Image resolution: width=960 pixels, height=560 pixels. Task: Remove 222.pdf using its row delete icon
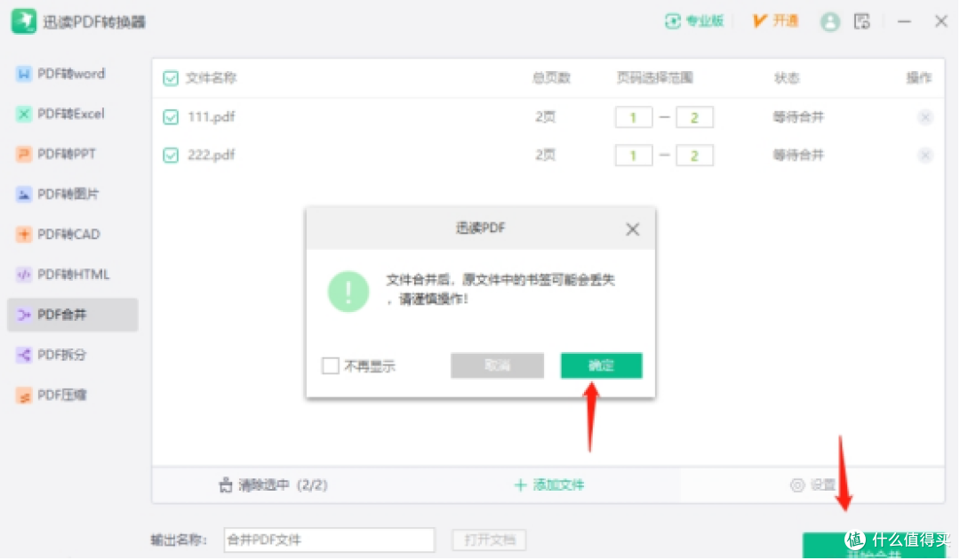925,156
